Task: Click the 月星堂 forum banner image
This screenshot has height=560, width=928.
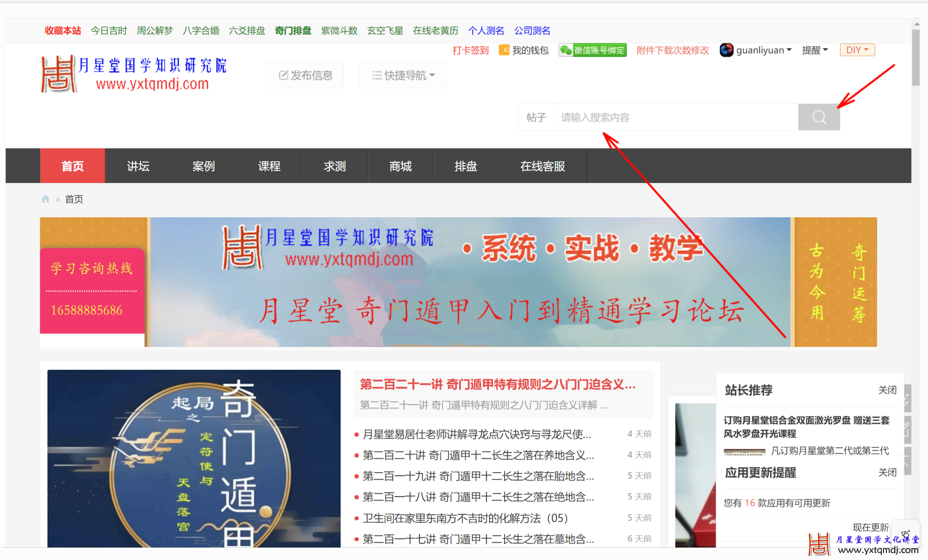Action: point(458,282)
